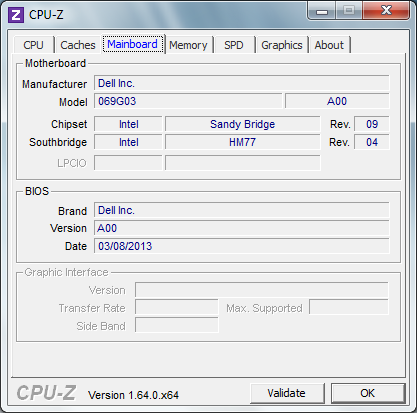The height and width of the screenshot is (413, 417).
Task: Select the Mainboard tab
Action: coord(133,44)
